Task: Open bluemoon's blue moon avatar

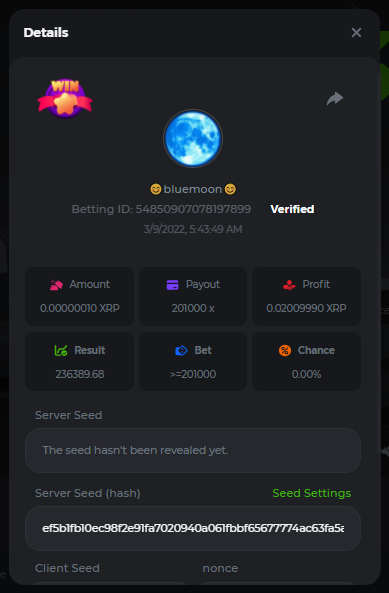Action: tap(193, 138)
